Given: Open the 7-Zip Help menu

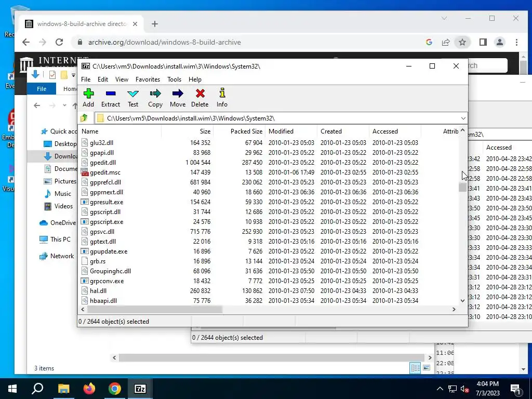Looking at the screenshot, I should pos(195,79).
